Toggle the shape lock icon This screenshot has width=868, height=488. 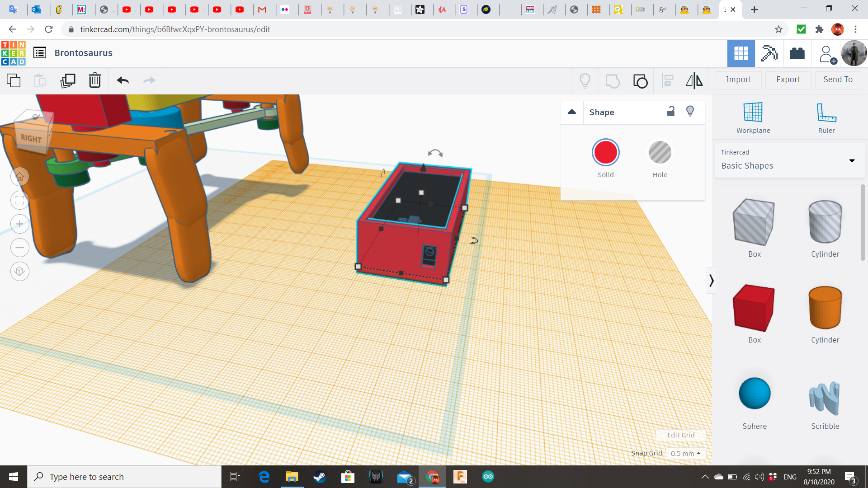coord(671,111)
